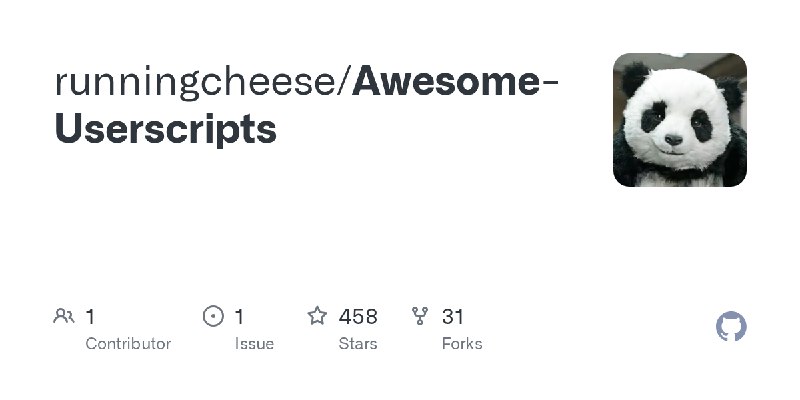800x400 pixels.
Task: Open the panda avatar image
Action: click(x=680, y=120)
